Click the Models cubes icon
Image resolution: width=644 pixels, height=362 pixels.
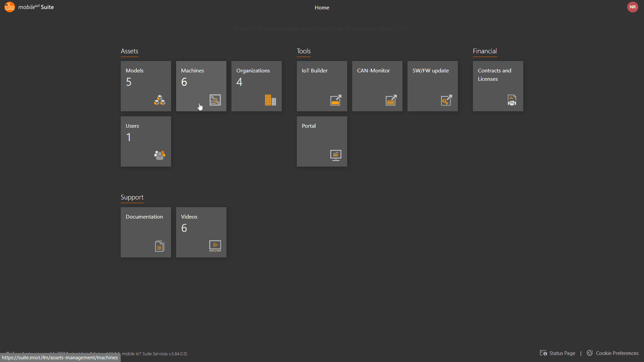point(160,100)
